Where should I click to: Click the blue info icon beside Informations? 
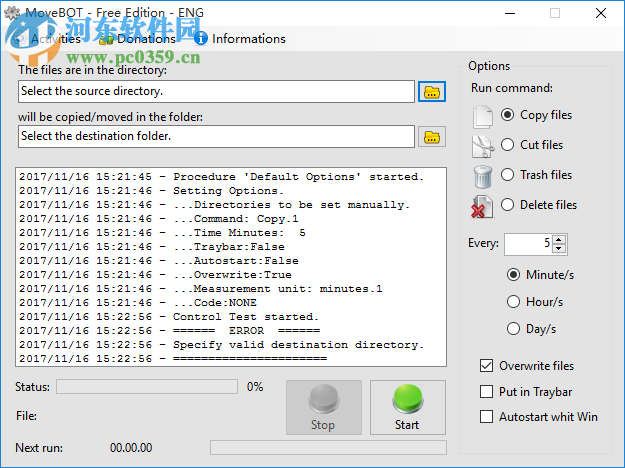200,38
